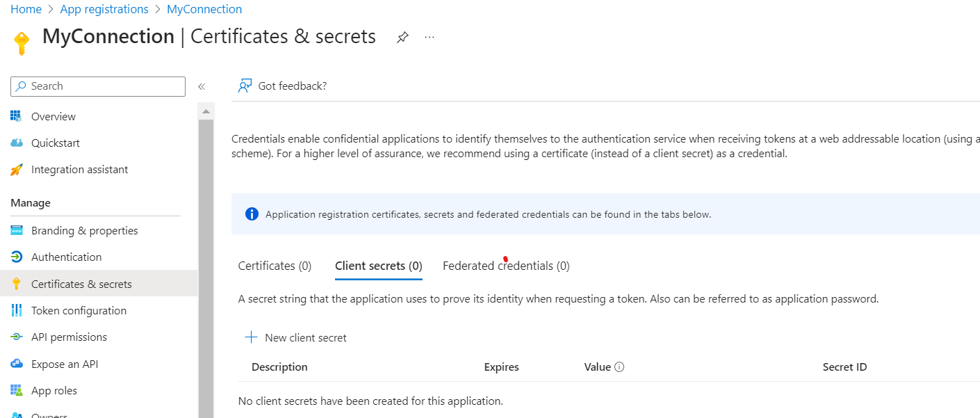
Task: Click the Home breadcrumb link
Action: (x=26, y=9)
